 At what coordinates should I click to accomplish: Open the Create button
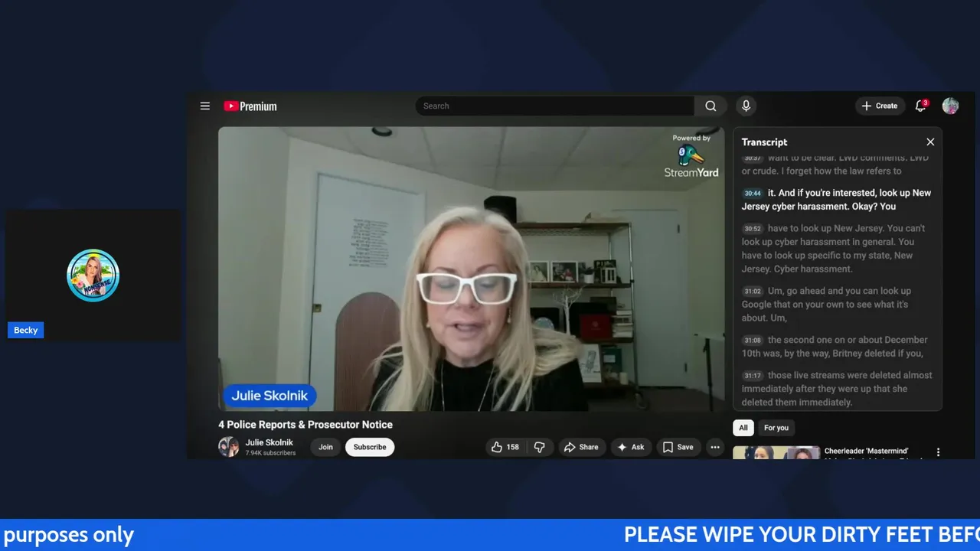[880, 106]
